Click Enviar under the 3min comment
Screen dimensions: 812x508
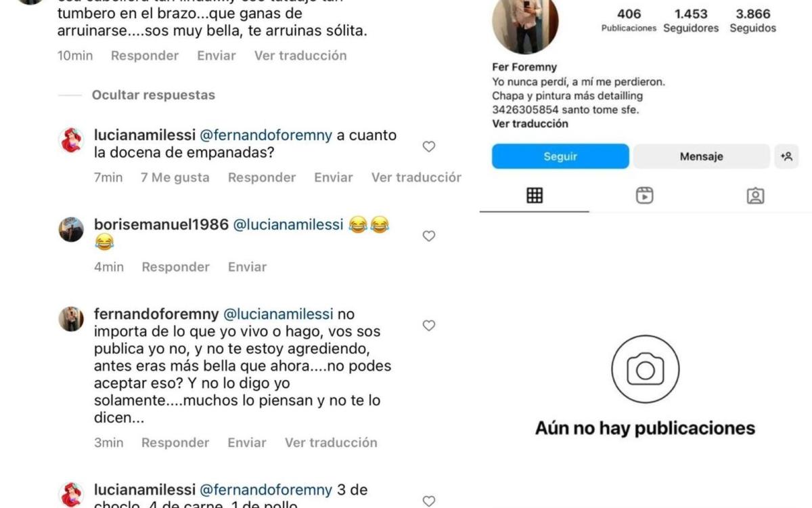pyautogui.click(x=247, y=443)
